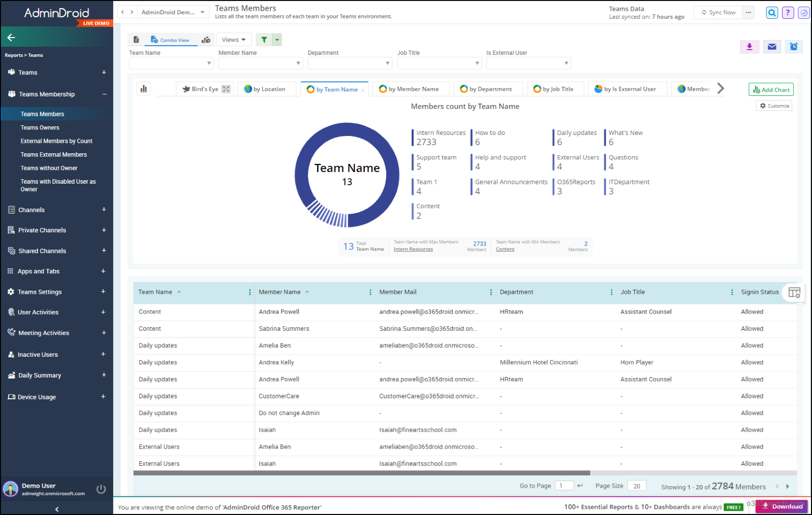Open the search icon at top right
The width and height of the screenshot is (812, 515).
tap(772, 13)
